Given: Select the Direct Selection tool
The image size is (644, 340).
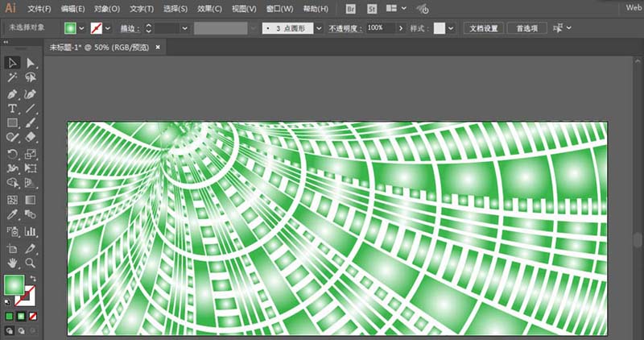Looking at the screenshot, I should pyautogui.click(x=31, y=63).
